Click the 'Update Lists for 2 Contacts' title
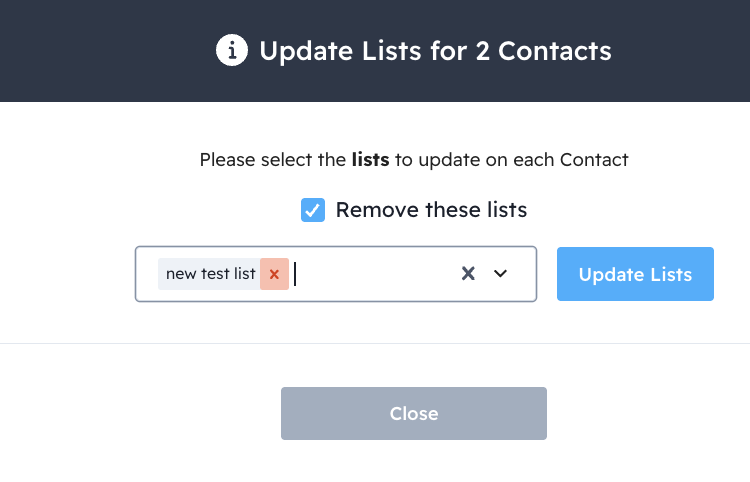 click(435, 50)
